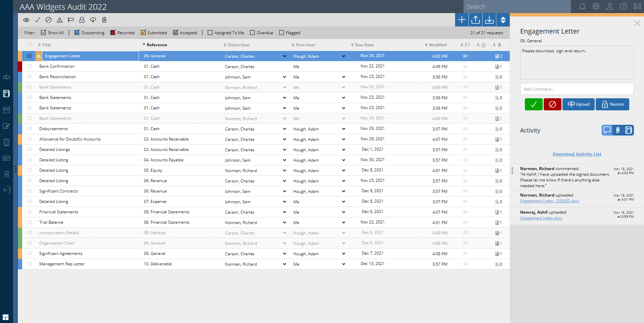
Task: Click the Restrict button in the detail panel
Action: point(612,104)
